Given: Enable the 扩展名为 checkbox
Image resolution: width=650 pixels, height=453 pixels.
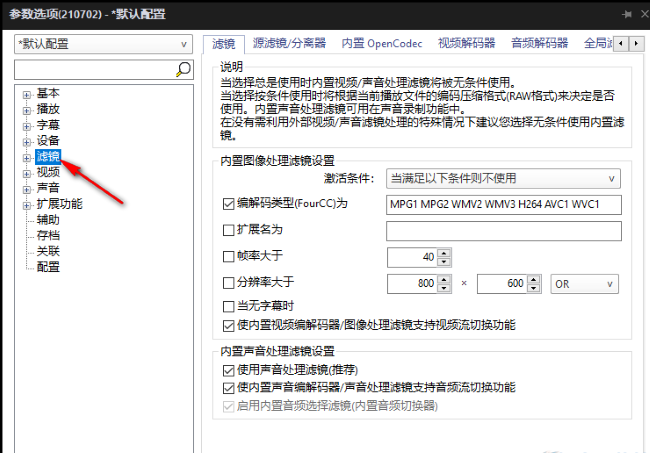Looking at the screenshot, I should click(x=228, y=231).
